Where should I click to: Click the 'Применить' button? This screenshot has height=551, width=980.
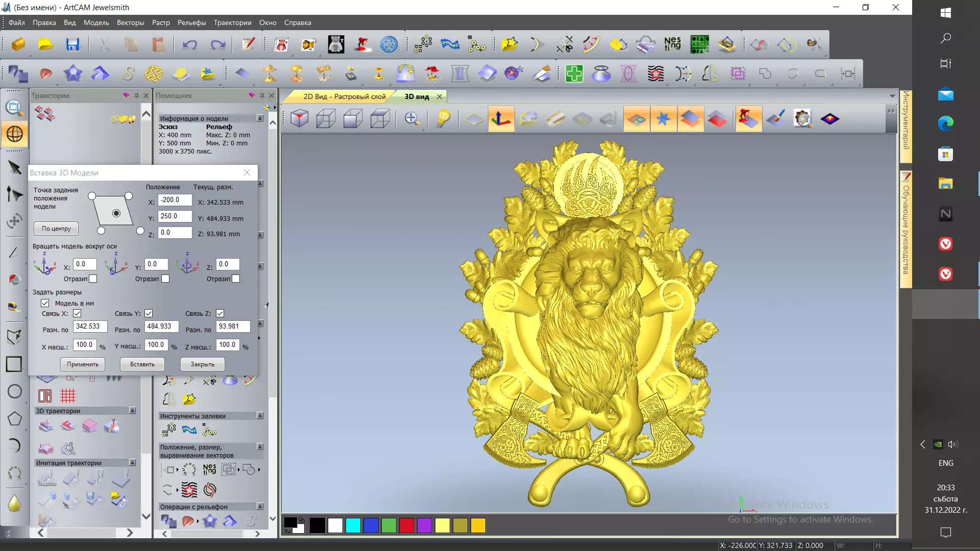click(x=83, y=364)
